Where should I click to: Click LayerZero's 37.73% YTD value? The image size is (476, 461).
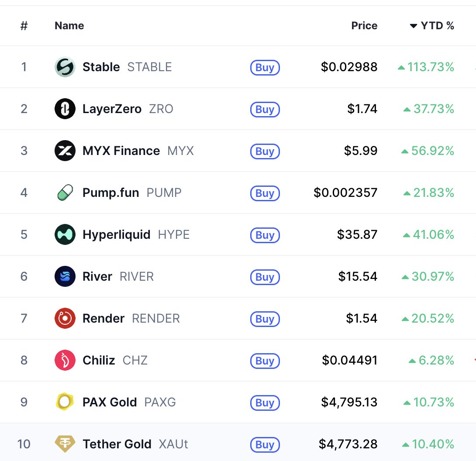pyautogui.click(x=433, y=109)
